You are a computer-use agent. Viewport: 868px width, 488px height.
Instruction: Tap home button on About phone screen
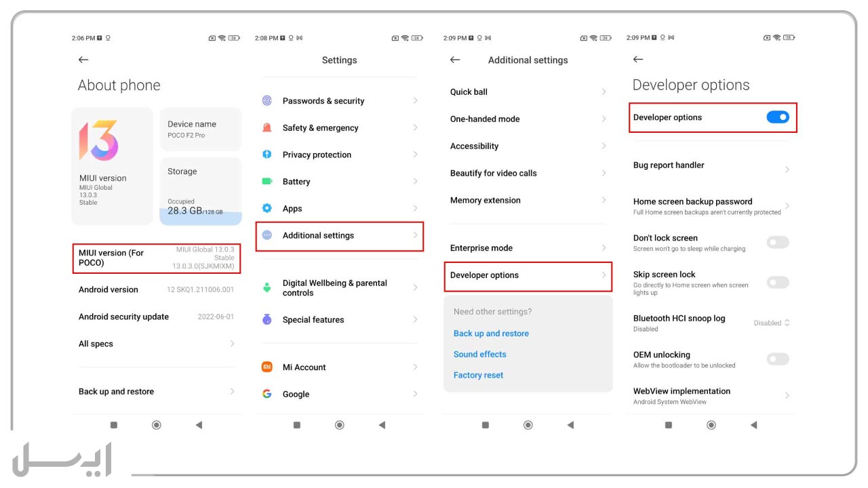[x=157, y=425]
